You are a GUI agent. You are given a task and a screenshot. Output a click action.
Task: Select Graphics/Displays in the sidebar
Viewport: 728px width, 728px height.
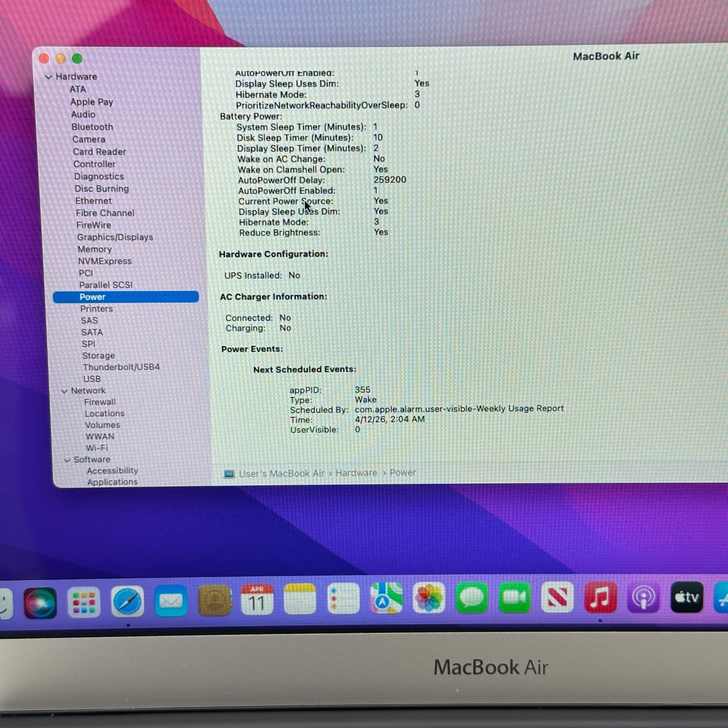115,237
